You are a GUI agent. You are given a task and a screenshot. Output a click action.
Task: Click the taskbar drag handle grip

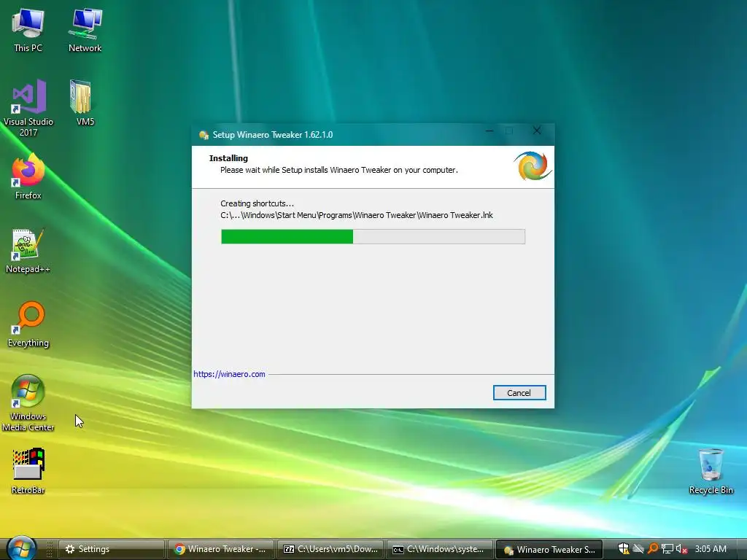(49, 549)
